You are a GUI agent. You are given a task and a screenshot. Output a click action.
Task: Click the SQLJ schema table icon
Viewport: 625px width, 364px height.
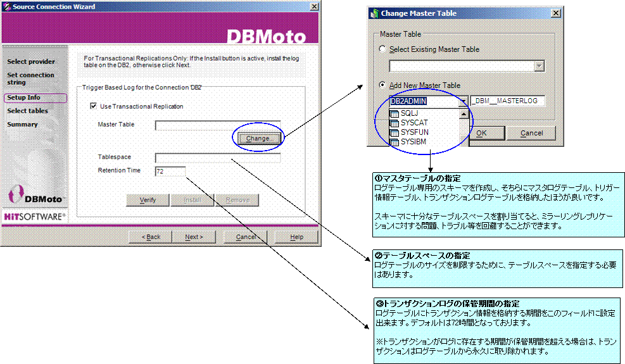click(x=395, y=114)
